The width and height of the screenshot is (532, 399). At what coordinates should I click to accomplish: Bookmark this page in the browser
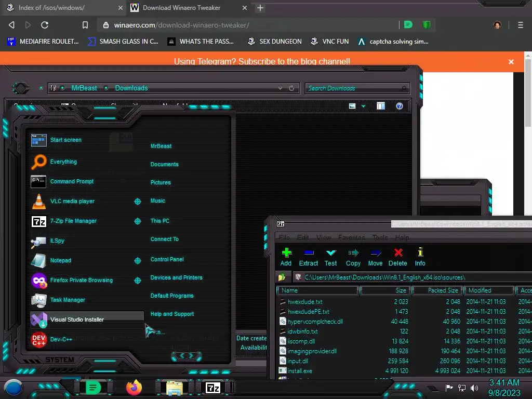[x=85, y=25]
